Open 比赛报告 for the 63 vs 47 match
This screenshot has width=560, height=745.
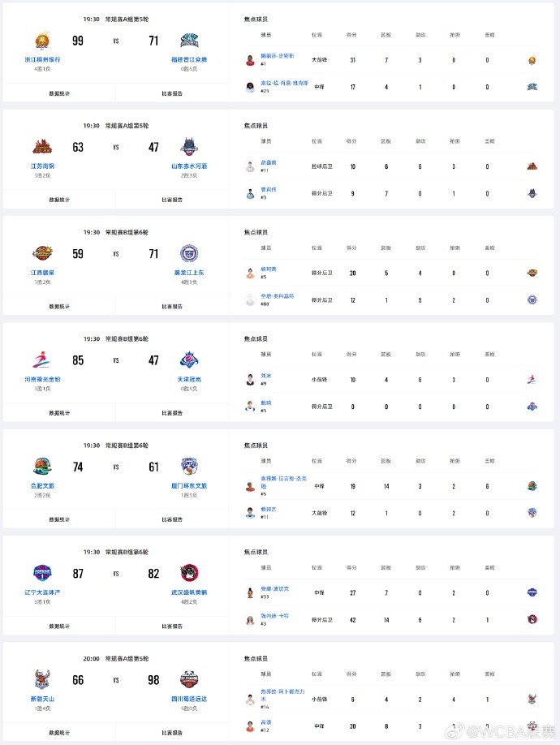[172, 200]
